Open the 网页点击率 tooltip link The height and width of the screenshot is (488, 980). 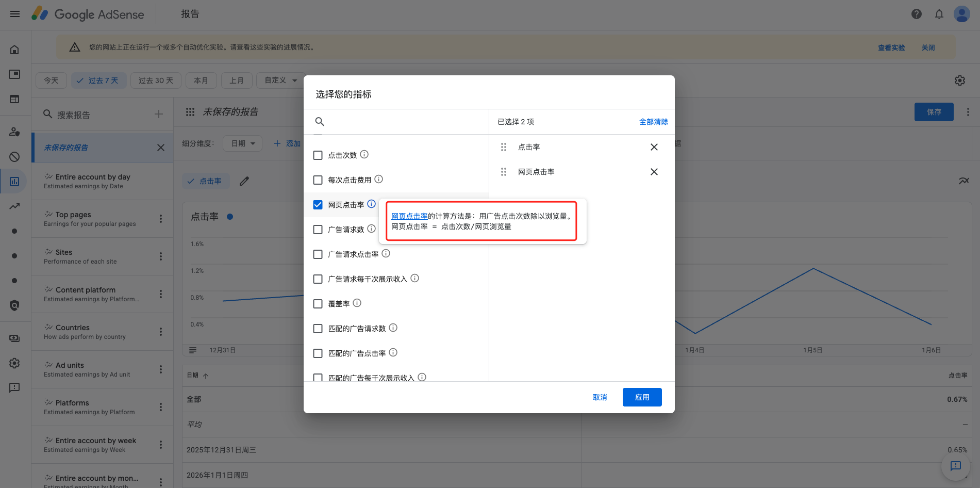[409, 216]
